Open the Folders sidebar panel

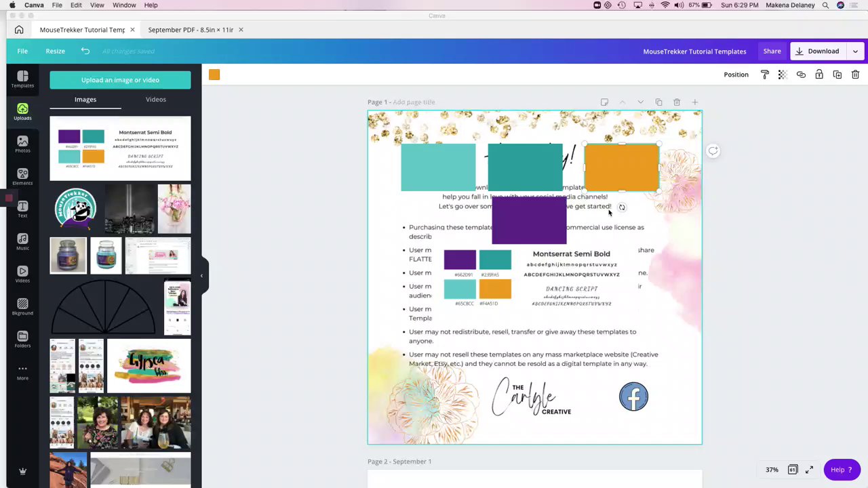(22, 340)
